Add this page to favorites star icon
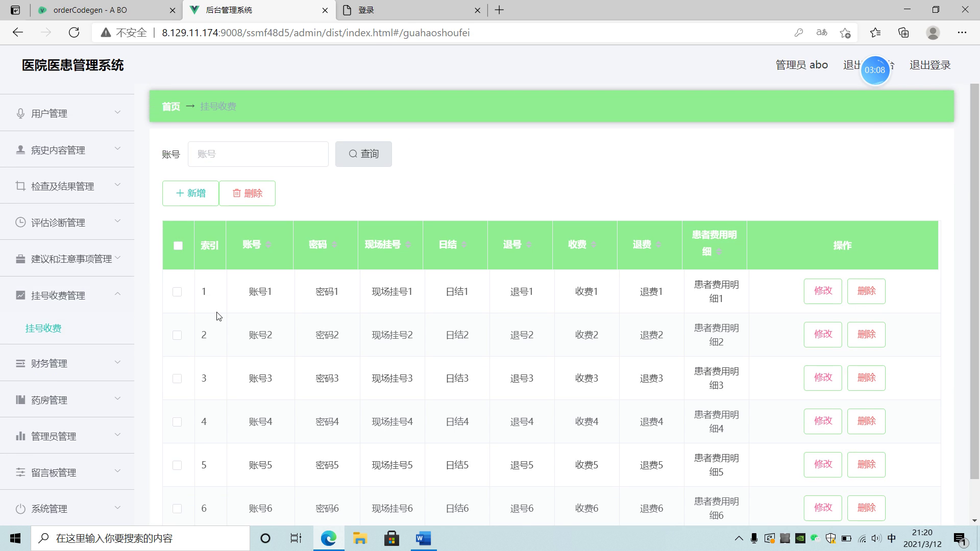Image resolution: width=980 pixels, height=551 pixels. (845, 33)
